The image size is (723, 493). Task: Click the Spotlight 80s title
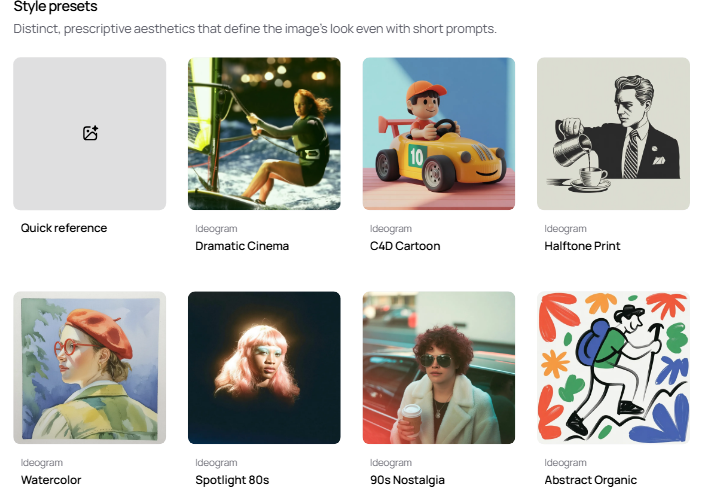point(232,480)
